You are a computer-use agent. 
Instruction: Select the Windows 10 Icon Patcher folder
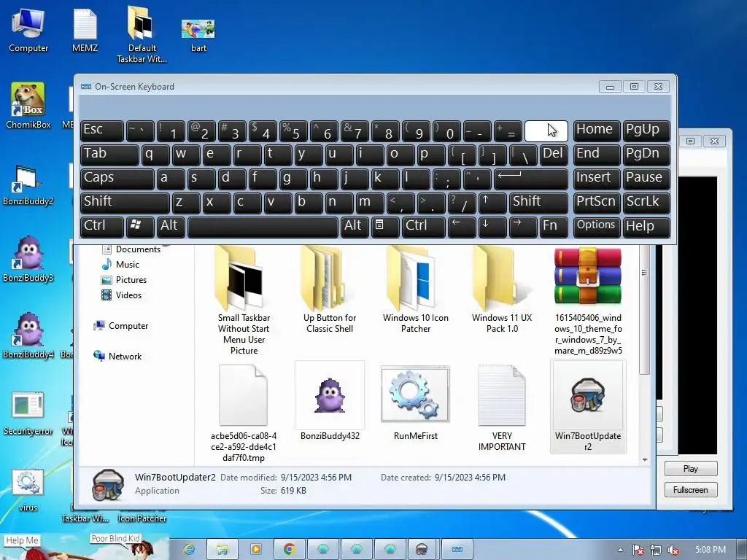tap(415, 290)
